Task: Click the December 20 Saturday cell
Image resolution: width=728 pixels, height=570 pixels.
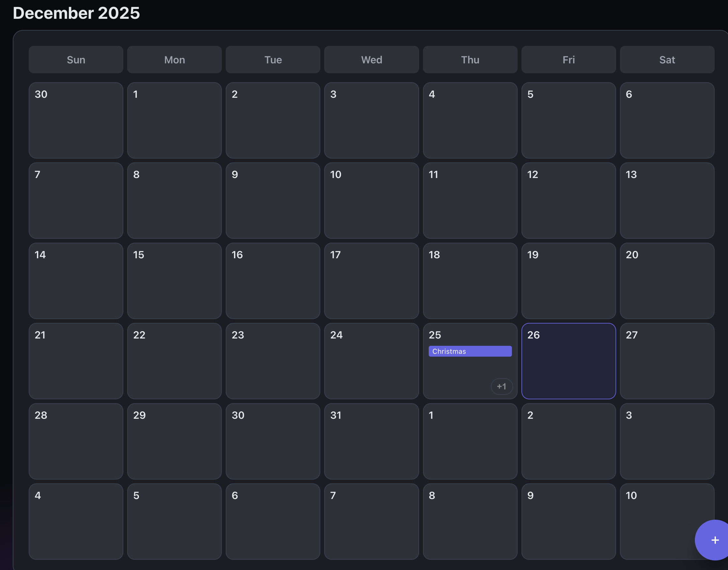Action: [667, 281]
